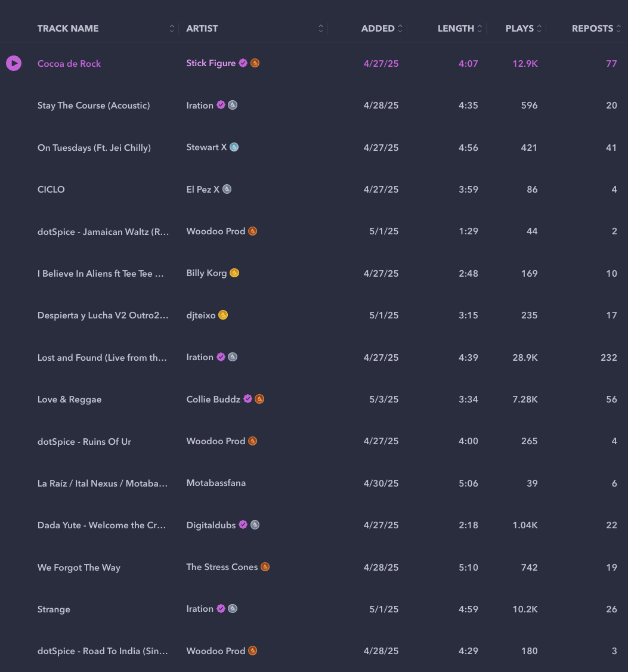Click Woodoo Prod's bronze badge in Ruins Of Ur row

252,441
